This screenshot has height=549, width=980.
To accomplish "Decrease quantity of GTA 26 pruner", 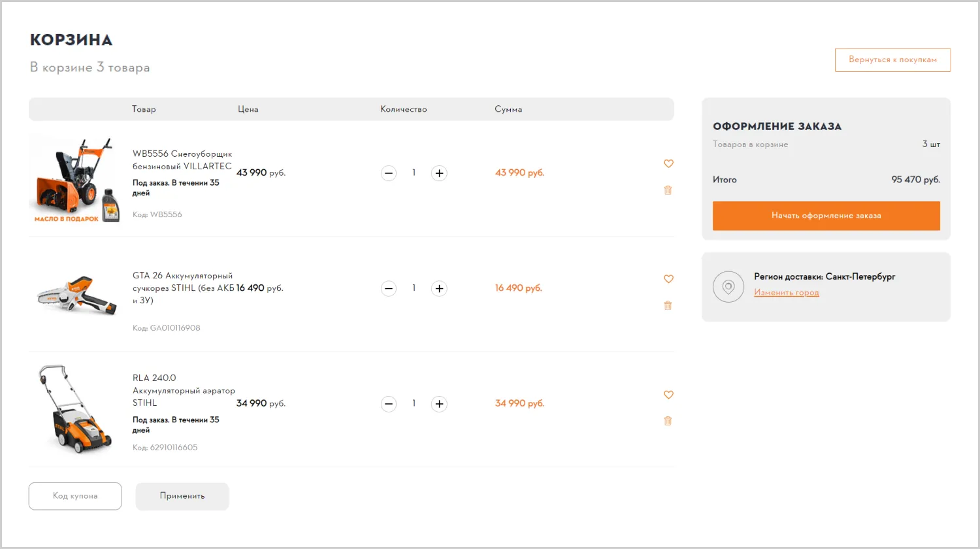I will [389, 288].
